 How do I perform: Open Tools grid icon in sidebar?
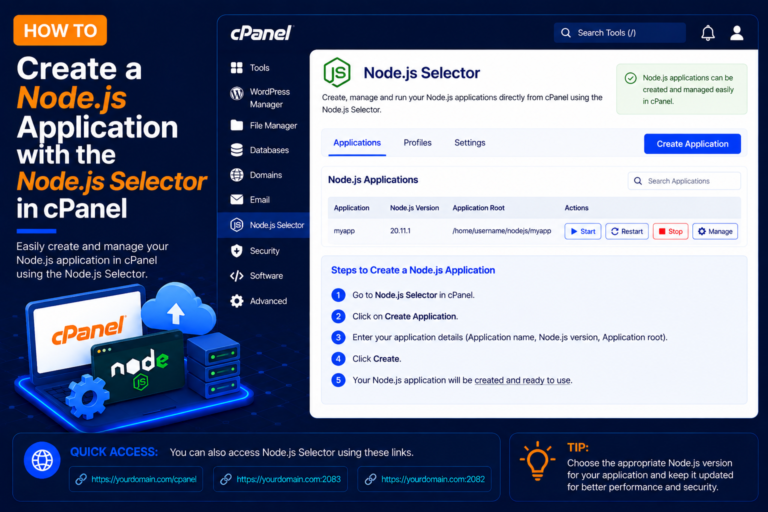237,68
